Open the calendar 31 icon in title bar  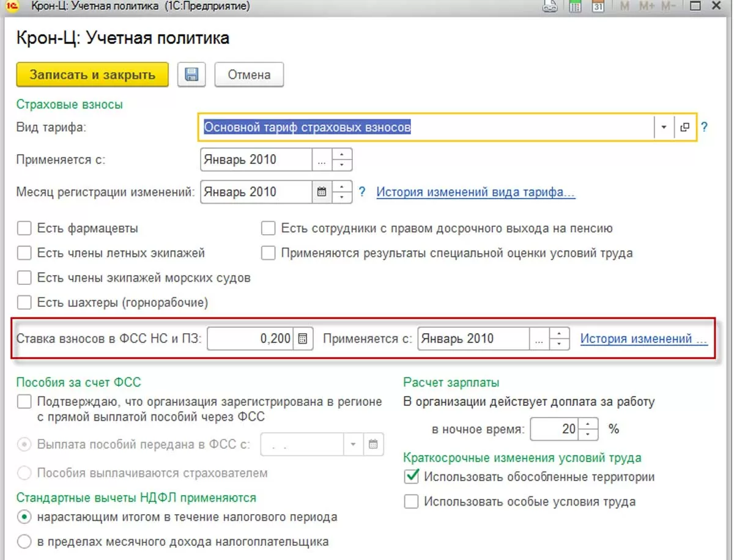[598, 7]
